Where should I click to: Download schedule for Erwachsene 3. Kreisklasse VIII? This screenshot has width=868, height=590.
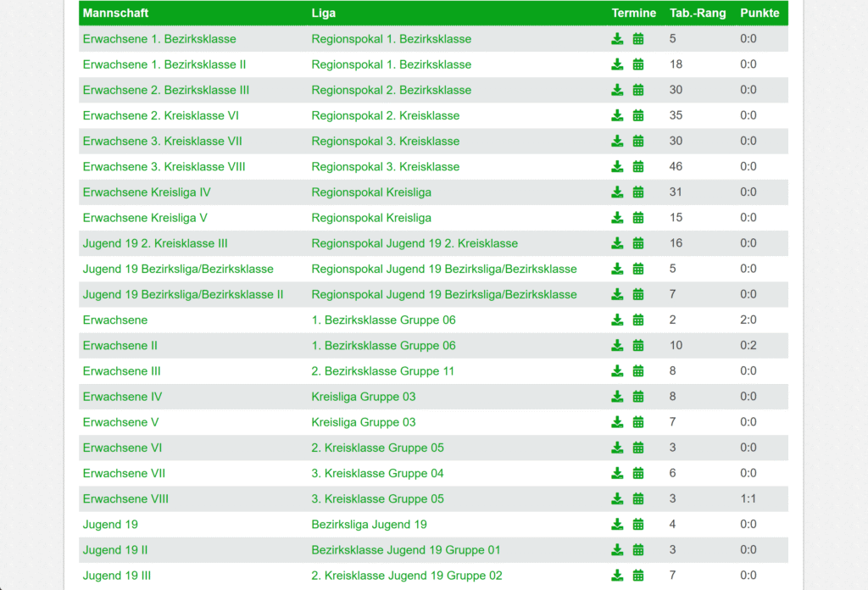point(617,167)
